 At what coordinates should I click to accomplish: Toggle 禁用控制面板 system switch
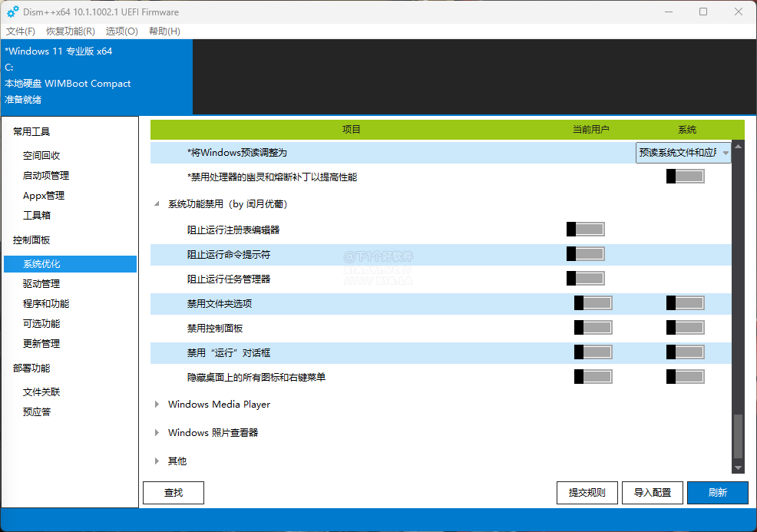pos(685,328)
